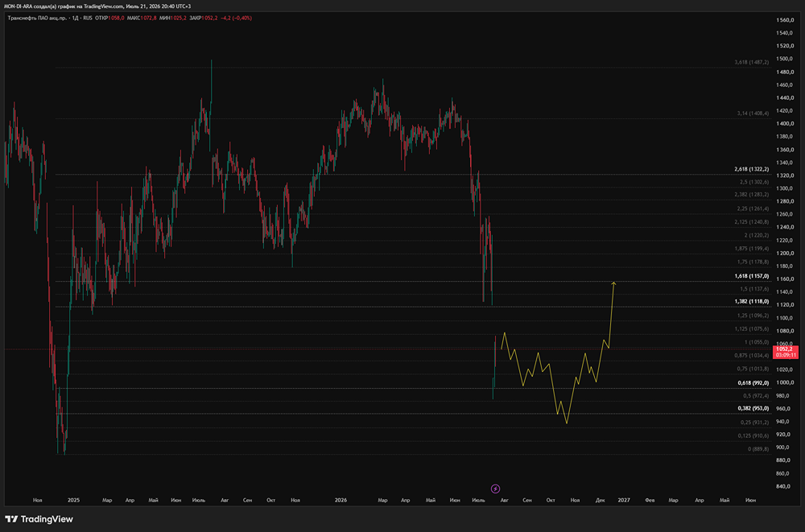Click the yellow forecast arrow tip
Screen dimensions: 805x532
click(x=613, y=283)
